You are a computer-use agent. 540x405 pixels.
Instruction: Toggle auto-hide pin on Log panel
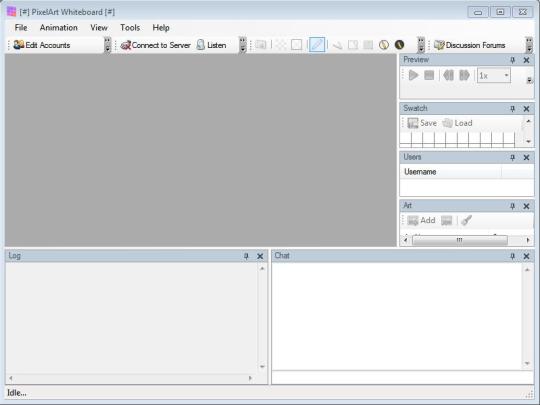pos(246,256)
